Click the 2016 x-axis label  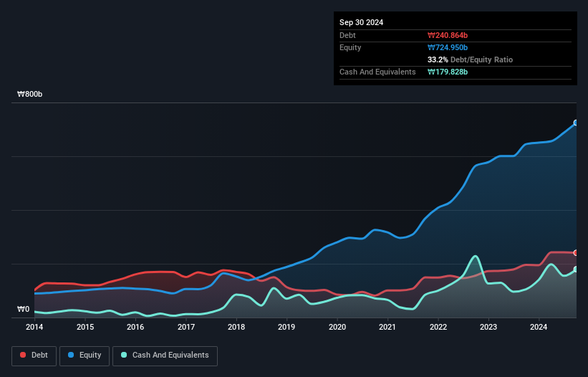pos(135,327)
